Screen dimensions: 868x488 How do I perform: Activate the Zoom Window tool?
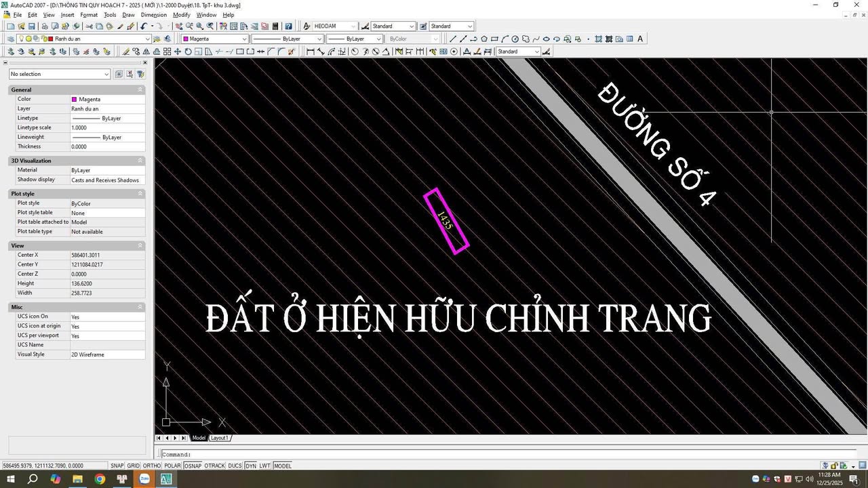[x=199, y=26]
